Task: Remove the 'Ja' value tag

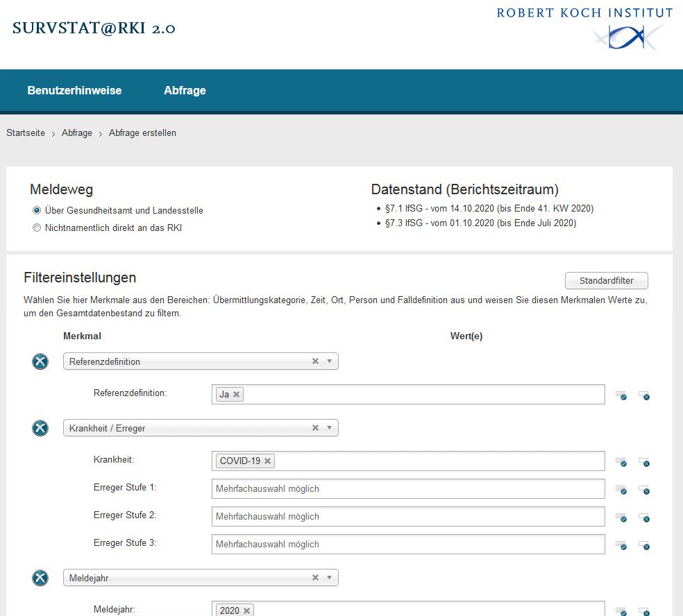Action: point(237,395)
